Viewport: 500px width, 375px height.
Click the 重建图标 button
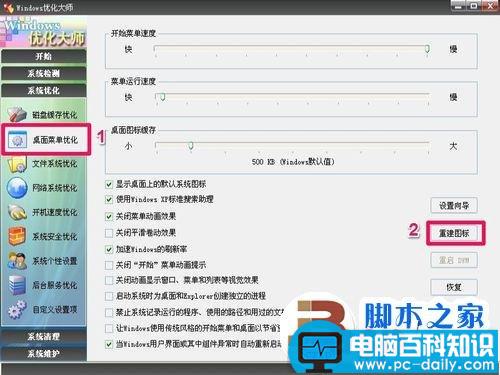(454, 233)
